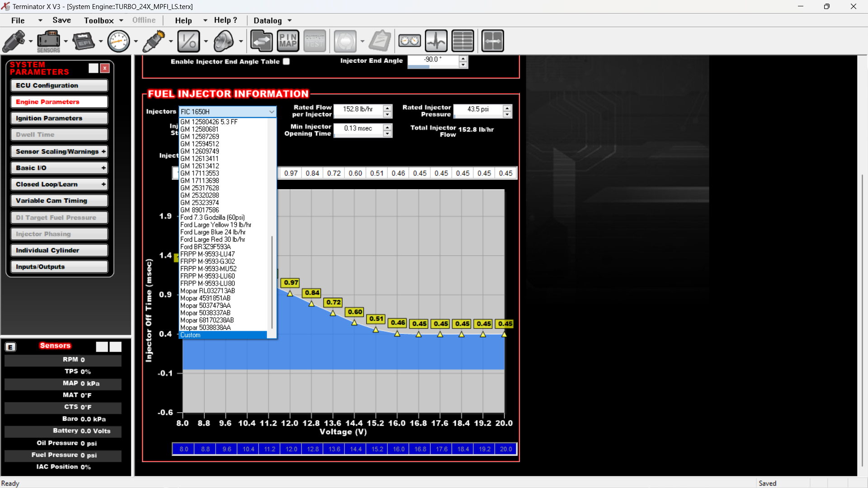The image size is (868, 488).
Task: Open the Sensors module toolbar icon
Action: [x=48, y=41]
